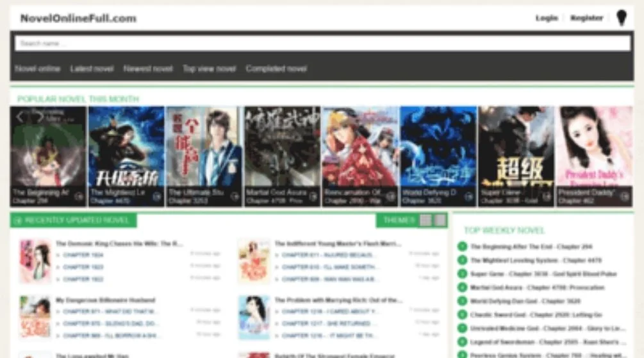The height and width of the screenshot is (358, 644).
Task: Click My Dangerous Billionaire Husband cover thumbnail
Action: pyautogui.click(x=35, y=318)
